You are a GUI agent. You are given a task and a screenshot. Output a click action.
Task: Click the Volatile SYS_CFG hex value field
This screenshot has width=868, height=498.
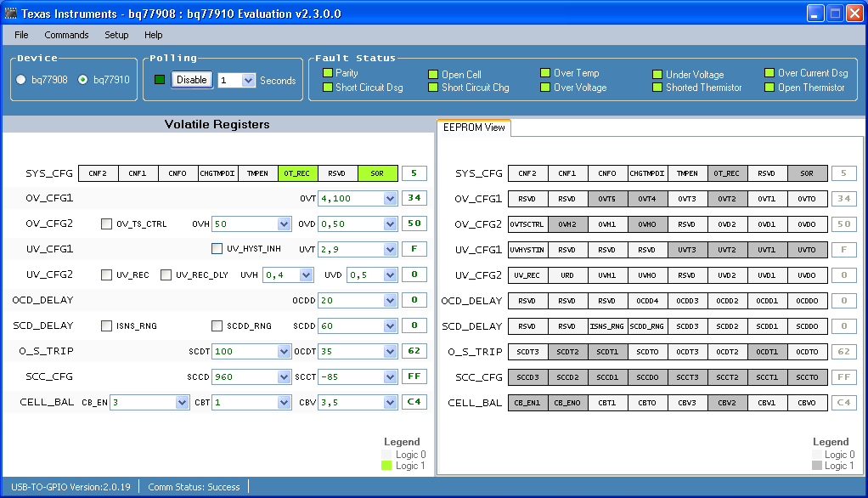click(x=414, y=173)
